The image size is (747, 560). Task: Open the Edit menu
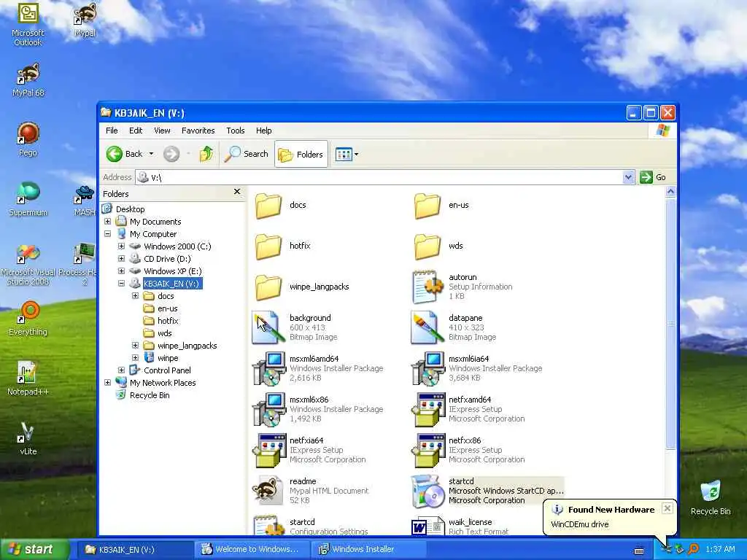[x=136, y=131]
